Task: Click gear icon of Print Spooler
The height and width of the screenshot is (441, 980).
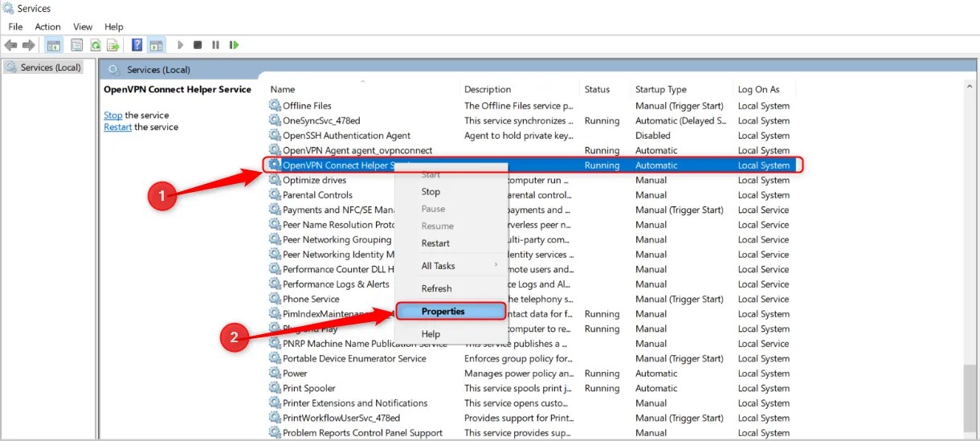Action: [275, 388]
